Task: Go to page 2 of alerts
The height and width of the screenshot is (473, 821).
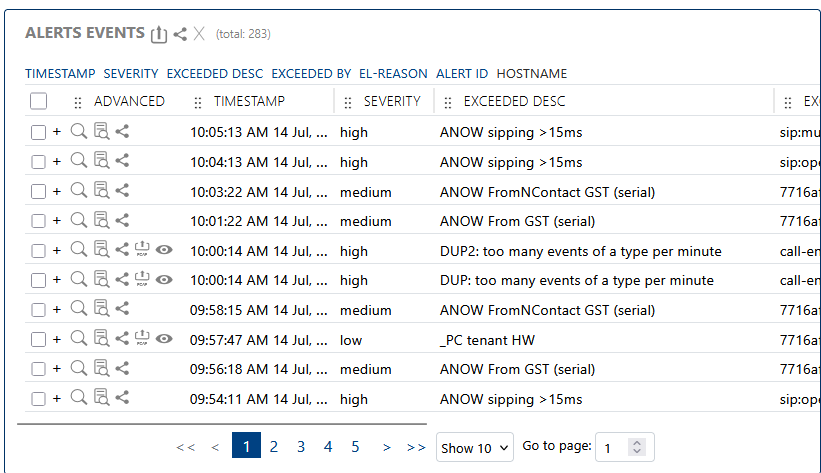Action: click(273, 446)
